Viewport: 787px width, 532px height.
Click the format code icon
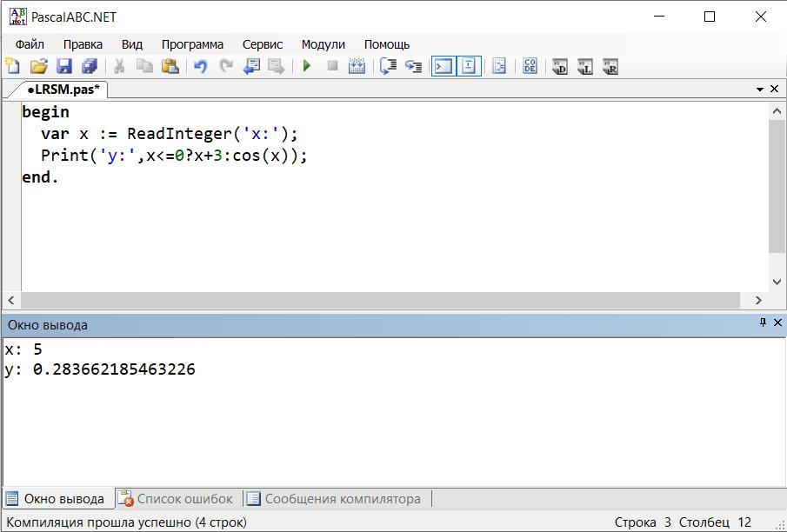499,66
